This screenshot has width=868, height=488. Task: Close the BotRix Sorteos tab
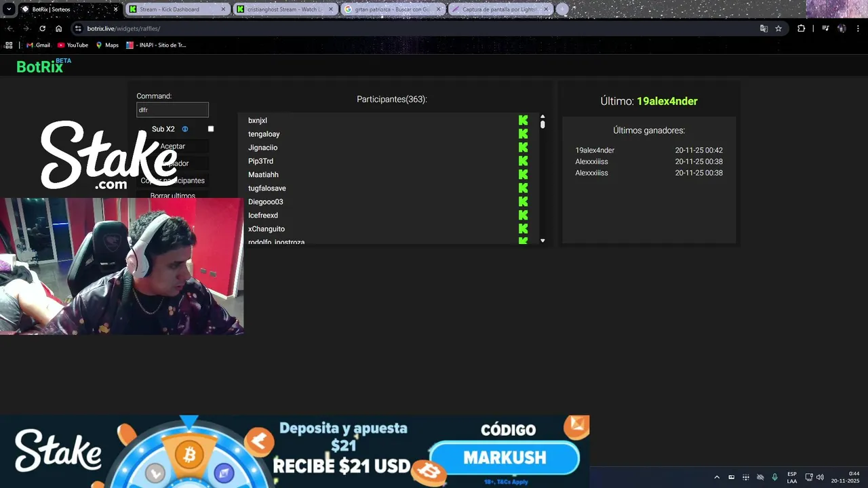pos(115,9)
